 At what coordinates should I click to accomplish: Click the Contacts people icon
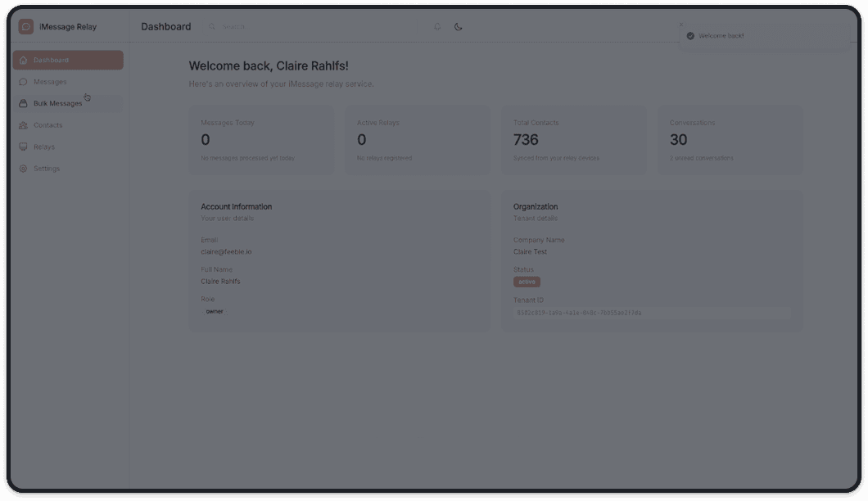click(25, 124)
